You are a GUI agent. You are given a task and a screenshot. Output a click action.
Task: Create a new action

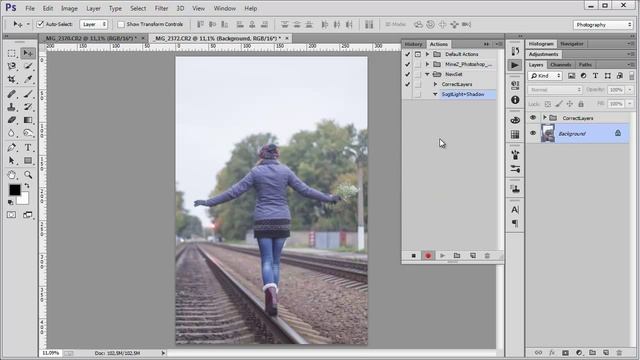(473, 256)
